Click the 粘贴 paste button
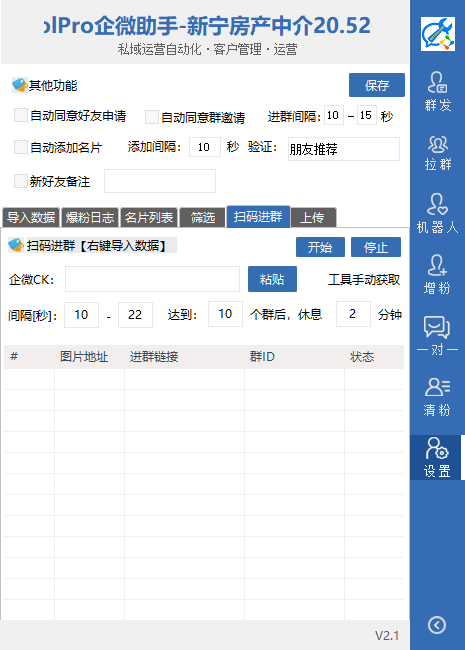This screenshot has width=465, height=650. click(272, 279)
